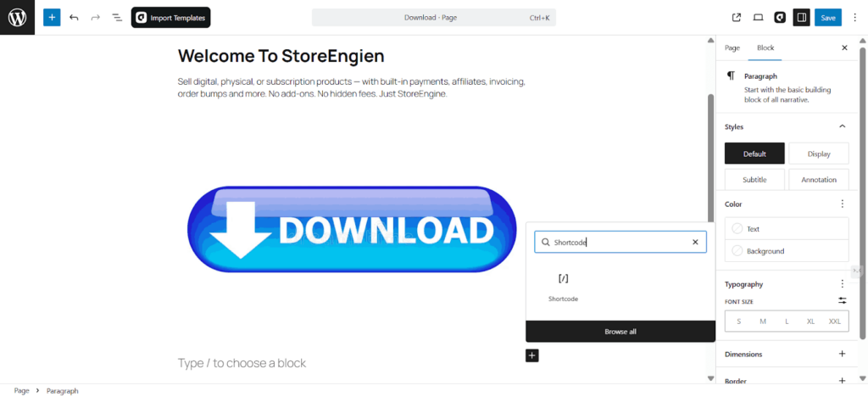Click editor canvas scrollbar up arrow
The image size is (868, 397).
click(x=711, y=41)
